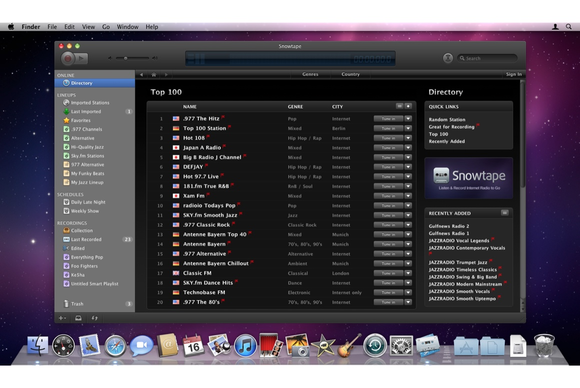Click the iTunes icon in the Dock
This screenshot has height=388, width=580.
pyautogui.click(x=245, y=345)
